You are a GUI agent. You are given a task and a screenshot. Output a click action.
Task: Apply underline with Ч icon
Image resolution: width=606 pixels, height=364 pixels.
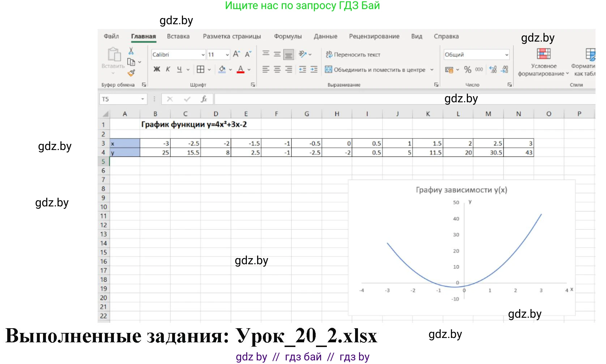coord(180,69)
